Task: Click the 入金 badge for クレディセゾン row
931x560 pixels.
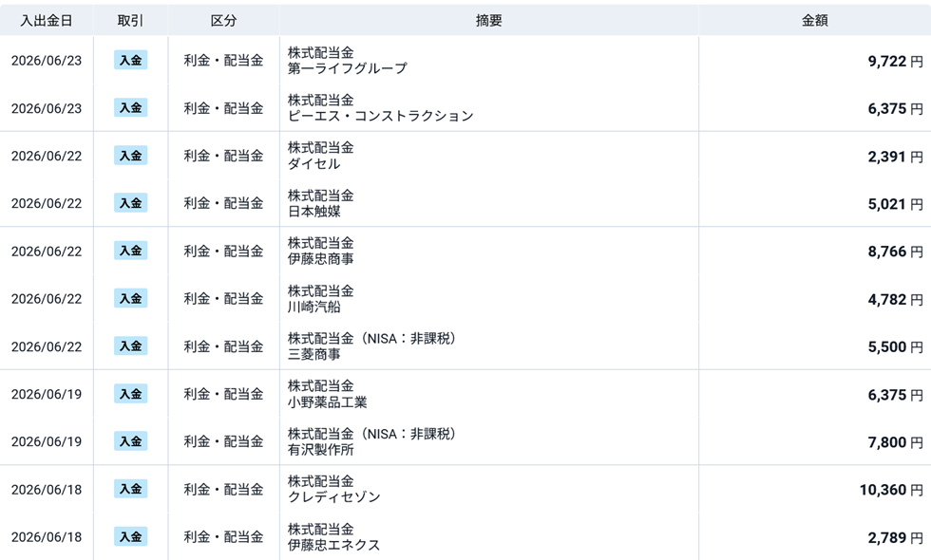Action: pos(131,489)
